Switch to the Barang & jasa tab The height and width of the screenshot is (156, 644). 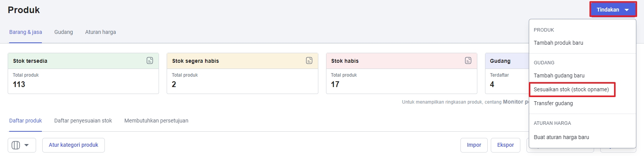click(26, 32)
